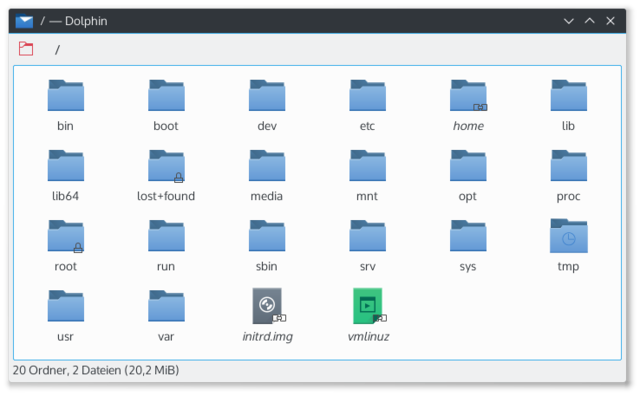640x396 pixels.
Task: Click the 'vmlinuz' file name label
Action: tap(368, 337)
